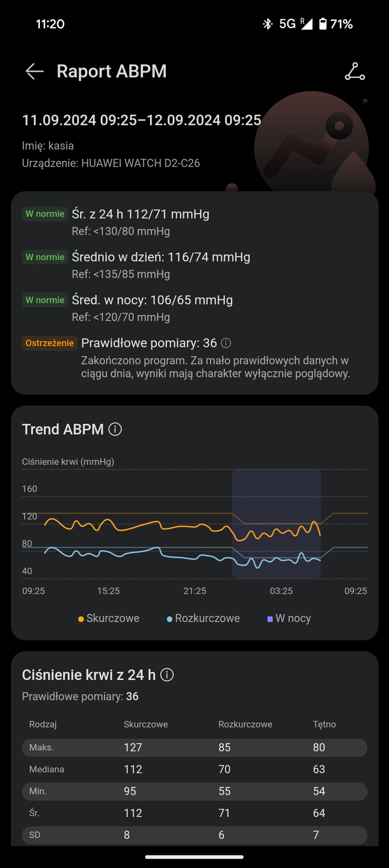Tap the Tętno column header
This screenshot has height=868, width=389.
pos(324,724)
